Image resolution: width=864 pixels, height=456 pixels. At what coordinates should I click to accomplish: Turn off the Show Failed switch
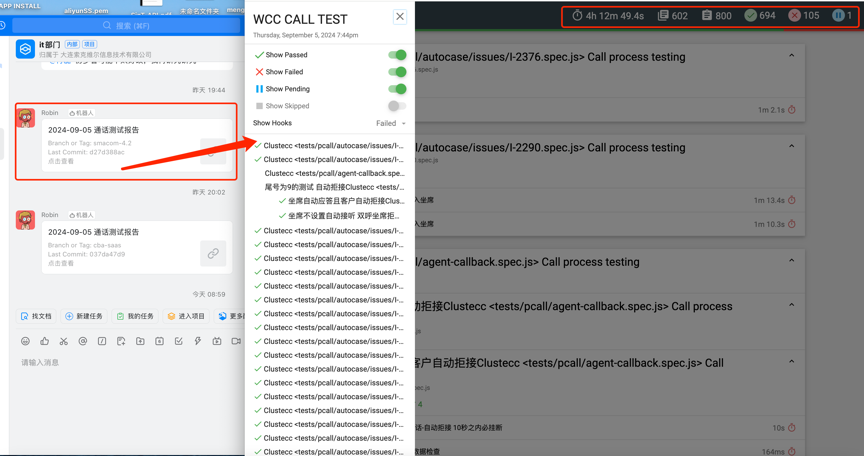[397, 72]
